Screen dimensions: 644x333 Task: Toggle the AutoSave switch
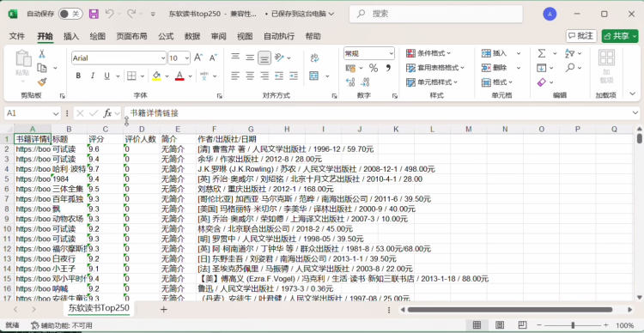(x=70, y=14)
